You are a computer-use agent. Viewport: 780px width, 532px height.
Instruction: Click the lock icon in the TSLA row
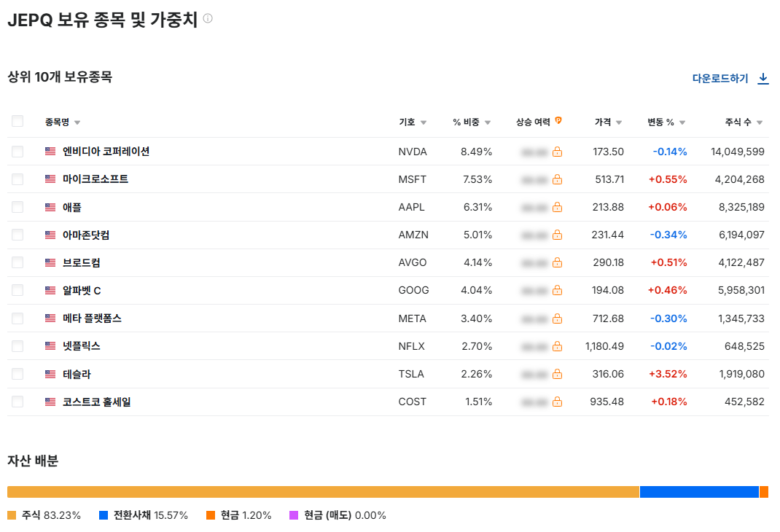tap(556, 373)
